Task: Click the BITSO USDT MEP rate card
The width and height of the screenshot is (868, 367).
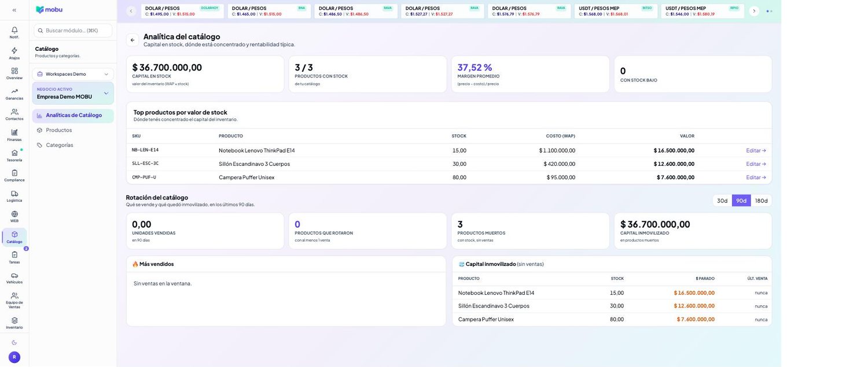Action: click(616, 11)
